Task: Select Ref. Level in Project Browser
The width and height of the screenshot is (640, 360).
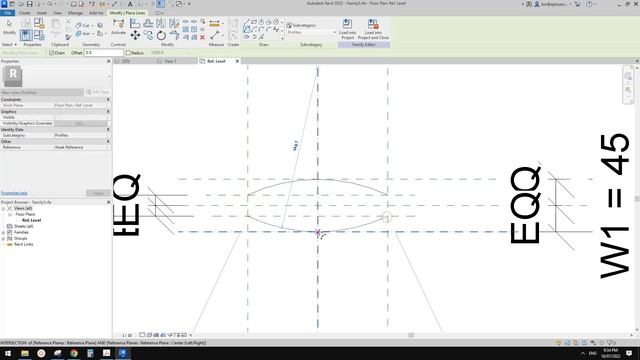Action: pyautogui.click(x=31, y=220)
